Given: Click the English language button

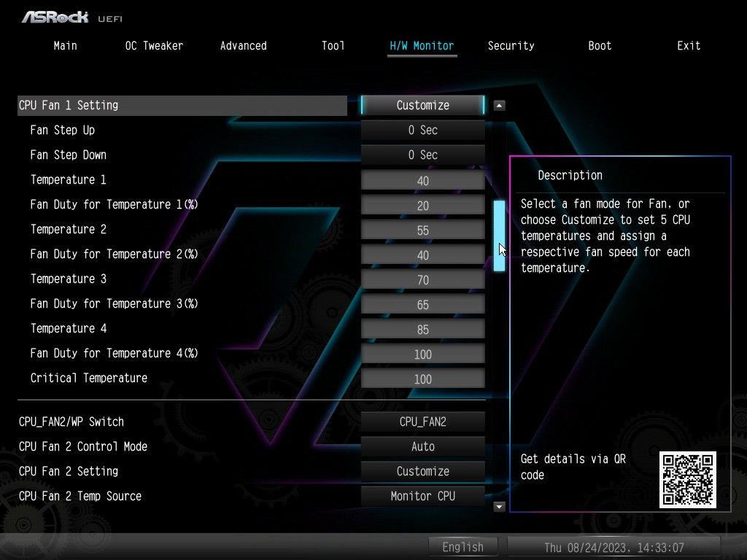Looking at the screenshot, I should [463, 547].
